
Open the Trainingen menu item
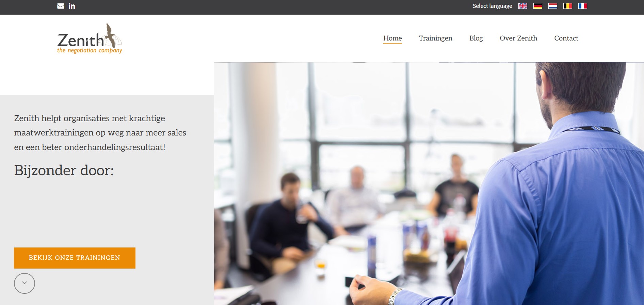point(435,38)
